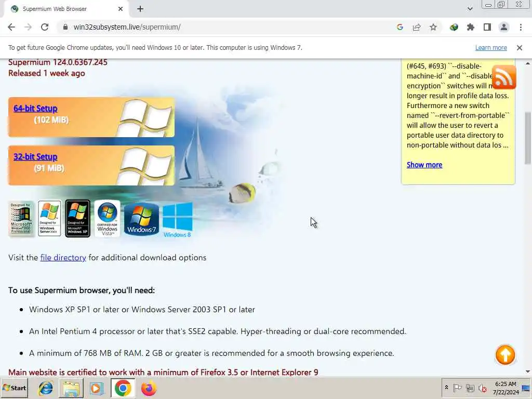Follow the Learn more link in the infobar
Screen dimensions: 532x399
[491, 48]
